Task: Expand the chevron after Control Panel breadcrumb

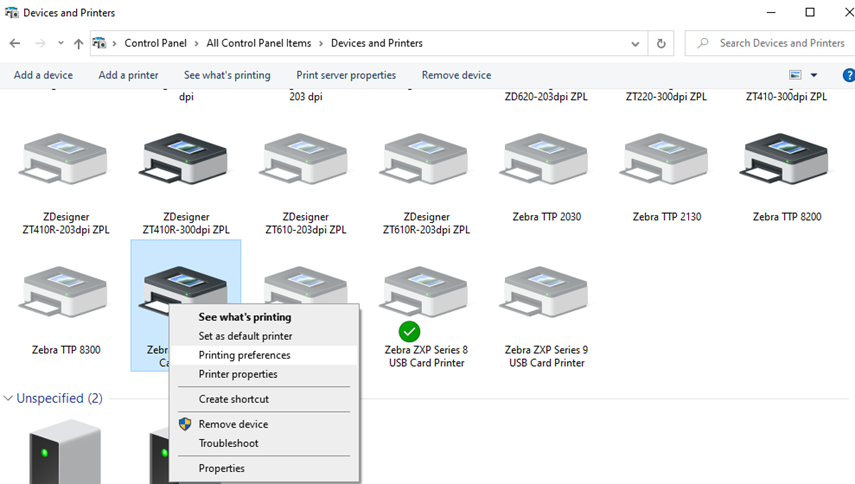Action: tap(196, 44)
